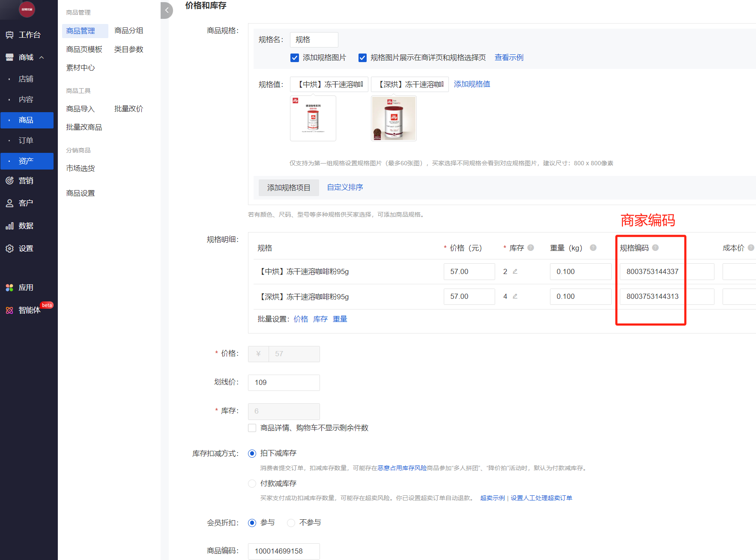Click 中烘 spec image thumbnail
Viewport: 756px width, 560px height.
[x=313, y=119]
